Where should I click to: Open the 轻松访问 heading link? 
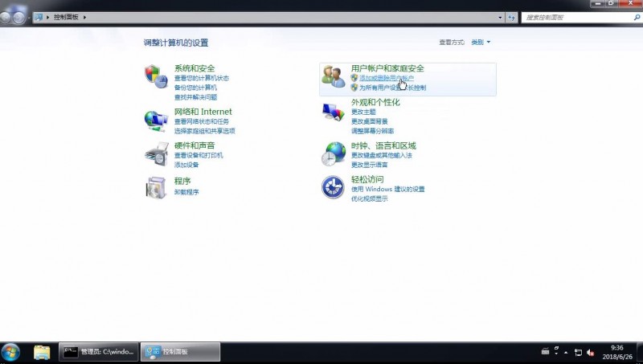click(x=367, y=179)
